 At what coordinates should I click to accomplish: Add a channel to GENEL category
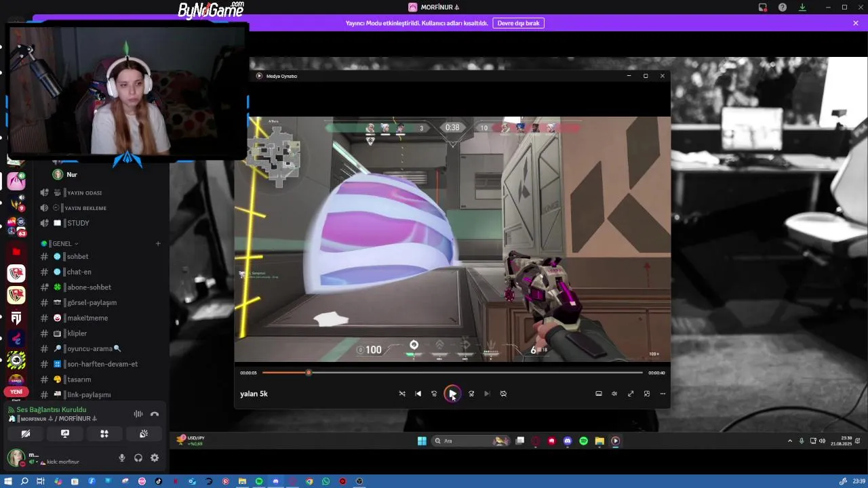(158, 243)
